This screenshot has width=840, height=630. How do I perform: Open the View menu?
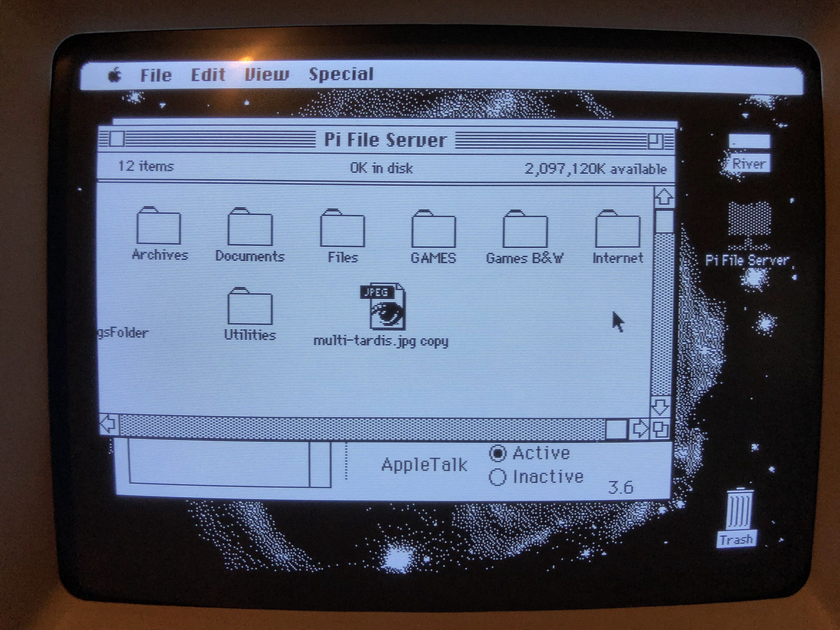click(x=267, y=74)
